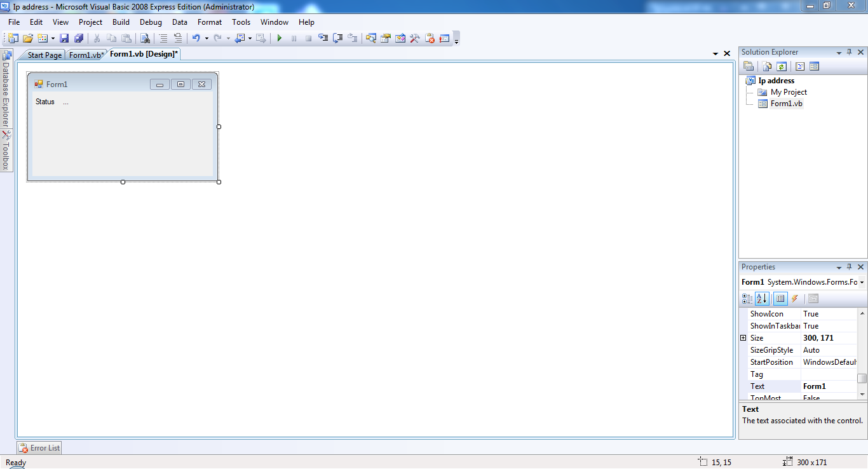Save all files using Save All icon

click(79, 38)
